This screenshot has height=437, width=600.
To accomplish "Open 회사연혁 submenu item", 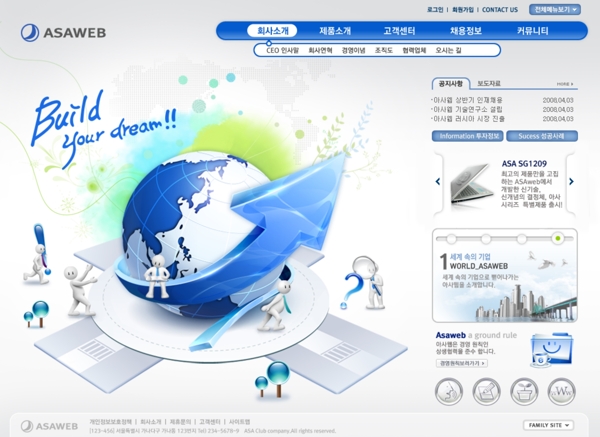I will [x=320, y=50].
